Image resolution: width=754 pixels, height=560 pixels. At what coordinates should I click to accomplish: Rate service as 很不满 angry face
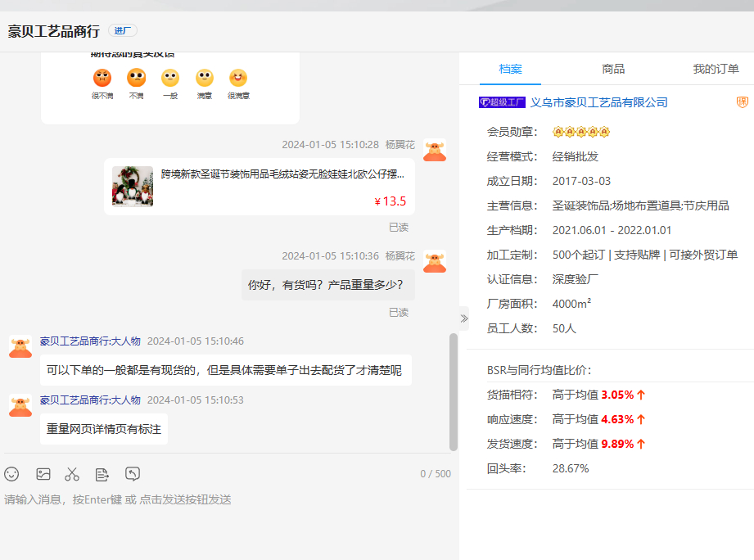(x=102, y=79)
